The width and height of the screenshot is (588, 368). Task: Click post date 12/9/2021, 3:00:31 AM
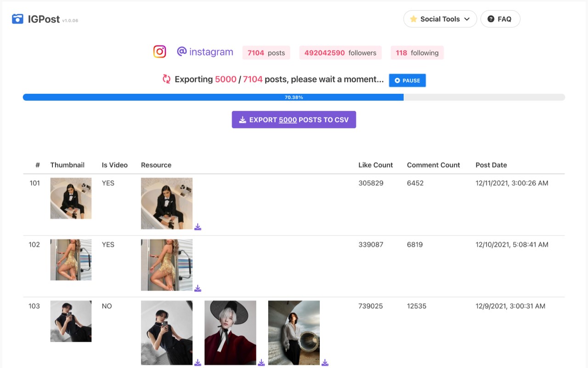click(510, 306)
